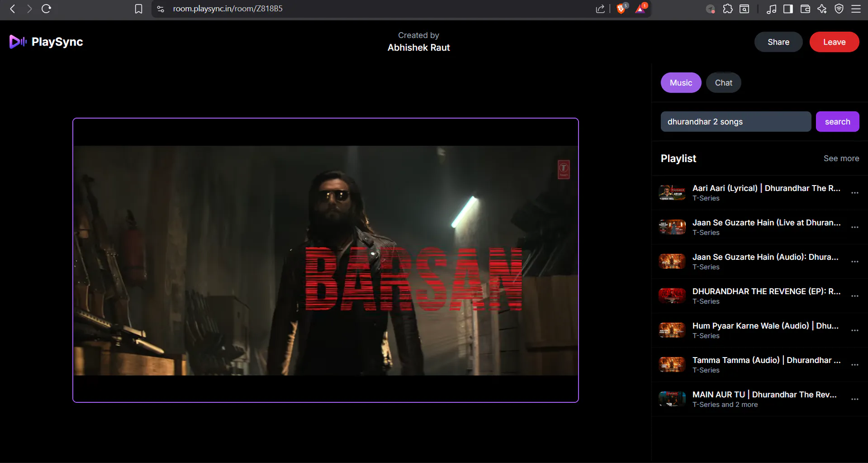Viewport: 868px width, 463px height.
Task: Click the purple search button
Action: [837, 122]
